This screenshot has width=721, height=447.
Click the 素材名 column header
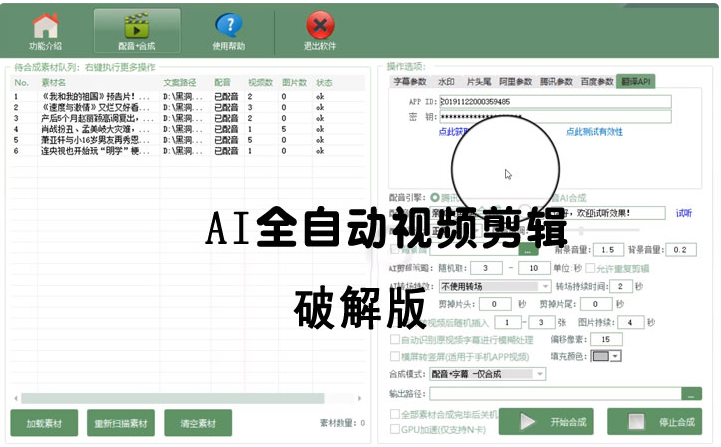(54, 83)
